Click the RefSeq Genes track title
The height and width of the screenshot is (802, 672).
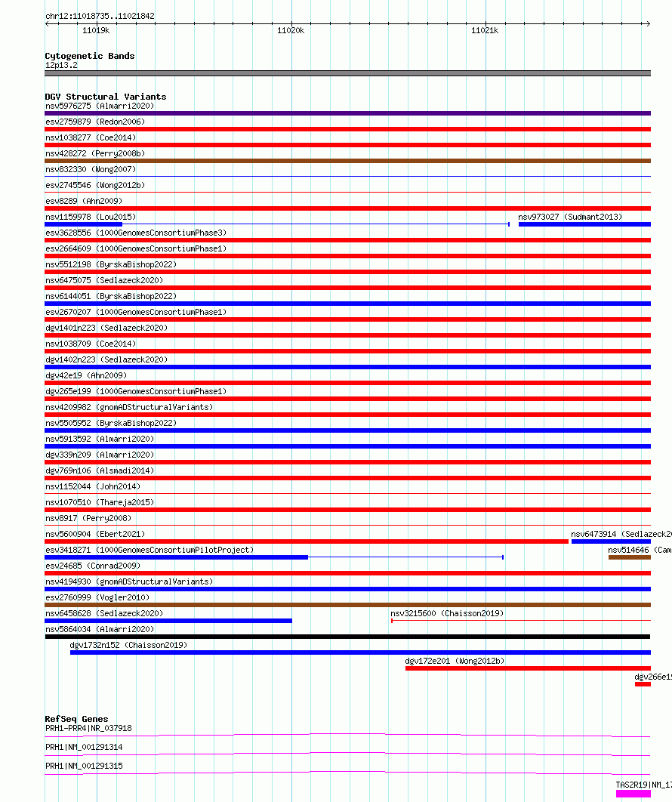[x=76, y=719]
